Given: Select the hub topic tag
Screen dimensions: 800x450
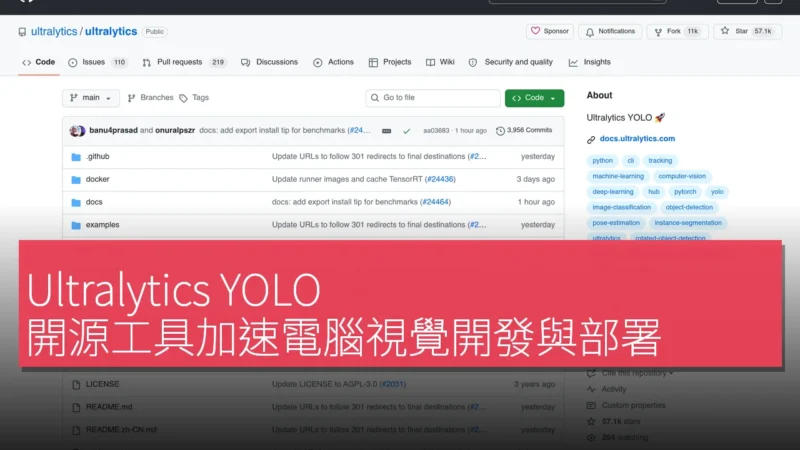Looking at the screenshot, I should point(654,192).
